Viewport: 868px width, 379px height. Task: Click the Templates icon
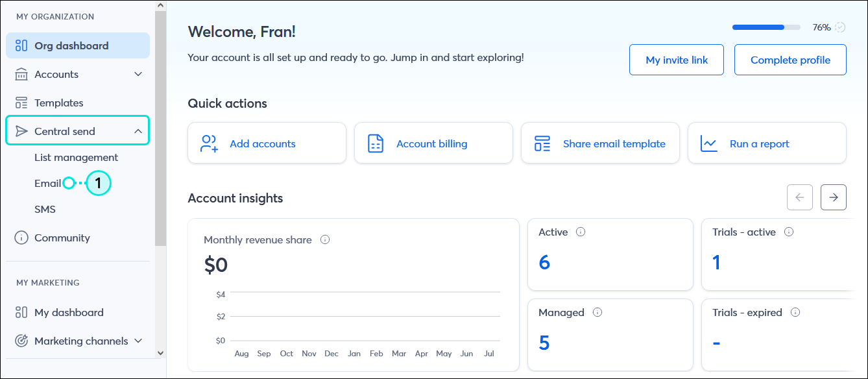[20, 103]
